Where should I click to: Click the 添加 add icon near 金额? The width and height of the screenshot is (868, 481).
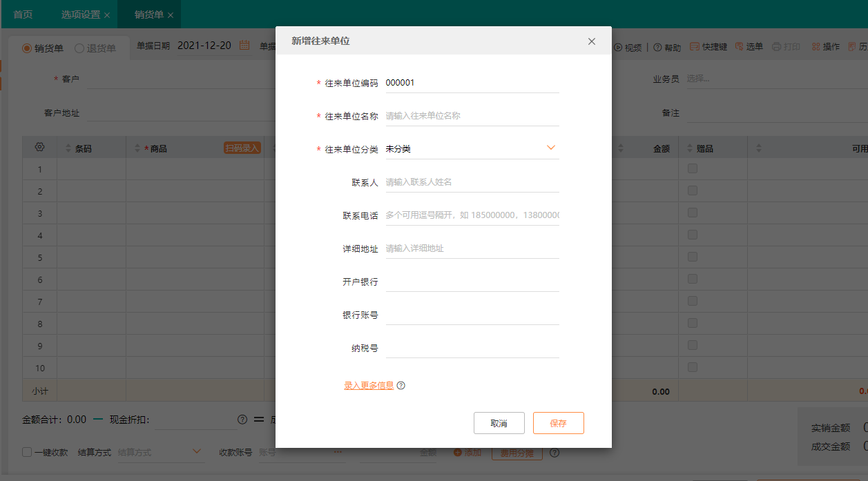pos(456,453)
